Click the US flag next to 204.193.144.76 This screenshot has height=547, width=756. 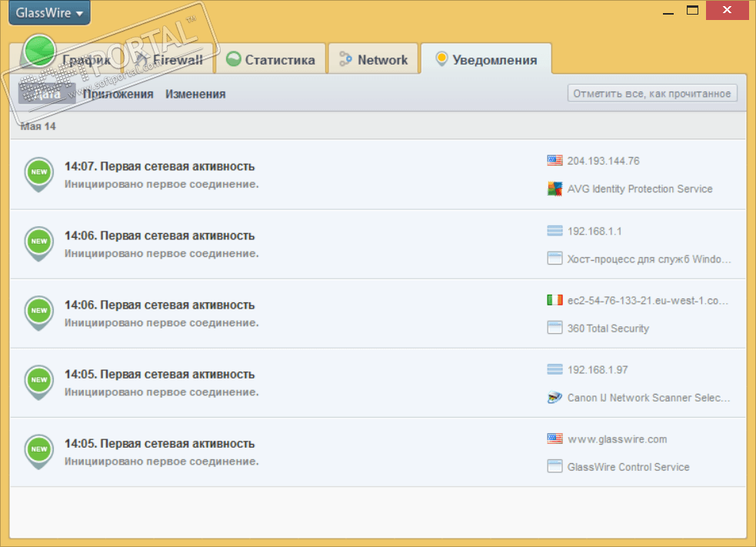click(555, 161)
